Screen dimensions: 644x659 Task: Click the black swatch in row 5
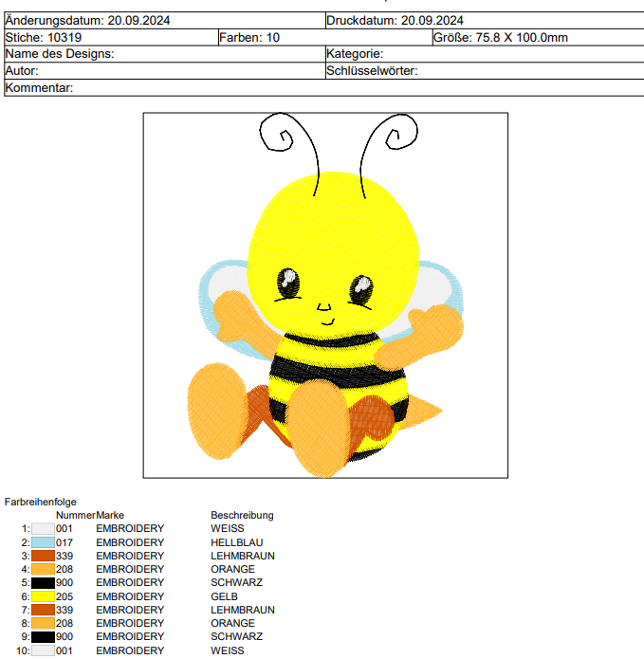click(44, 583)
